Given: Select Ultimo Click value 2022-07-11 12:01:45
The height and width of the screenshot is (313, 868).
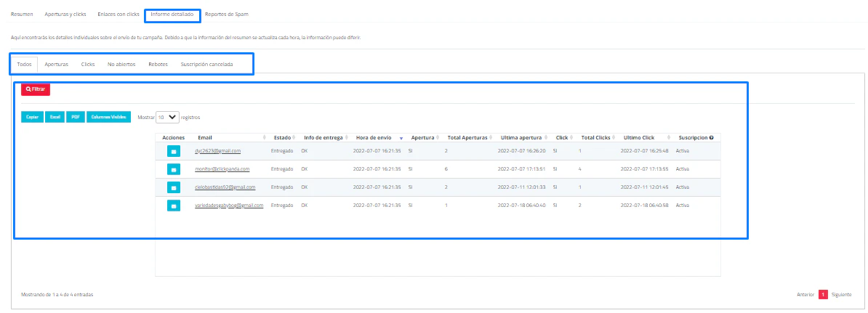Looking at the screenshot, I should click(644, 187).
